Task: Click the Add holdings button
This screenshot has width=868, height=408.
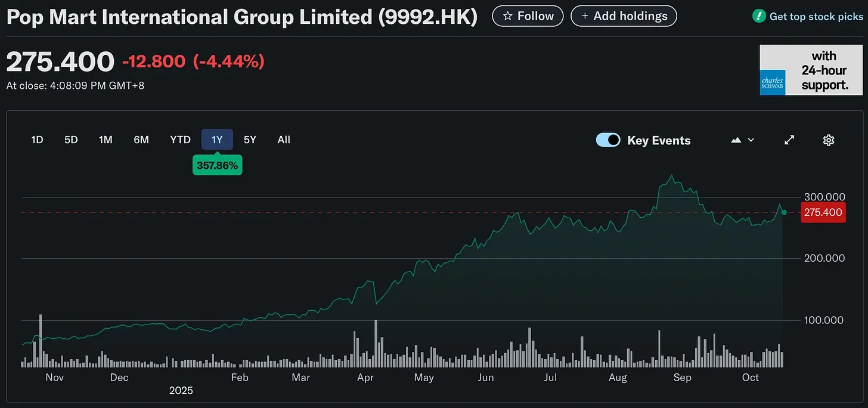Action: pyautogui.click(x=624, y=16)
